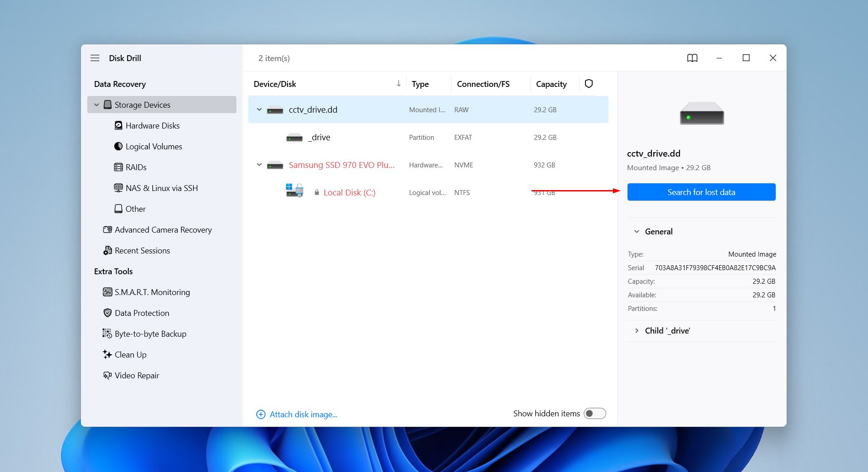This screenshot has height=472, width=868.
Task: Click the lock icon beside Local Disk (C:)
Action: click(317, 192)
